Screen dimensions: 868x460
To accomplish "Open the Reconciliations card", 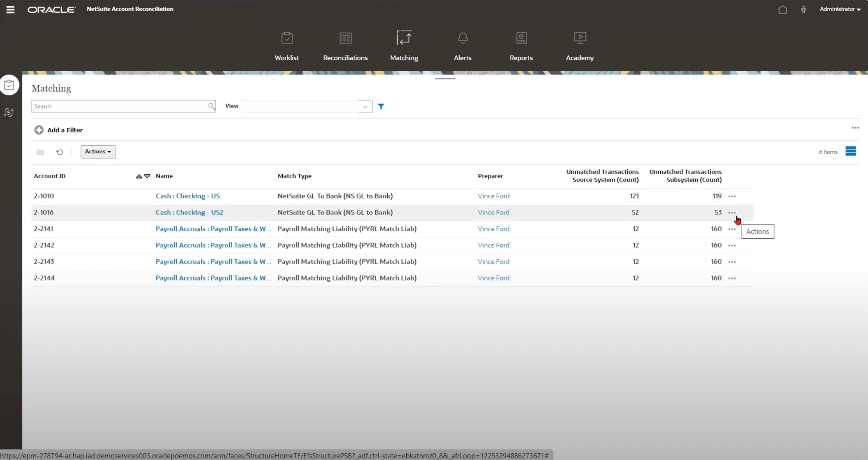I will [345, 46].
